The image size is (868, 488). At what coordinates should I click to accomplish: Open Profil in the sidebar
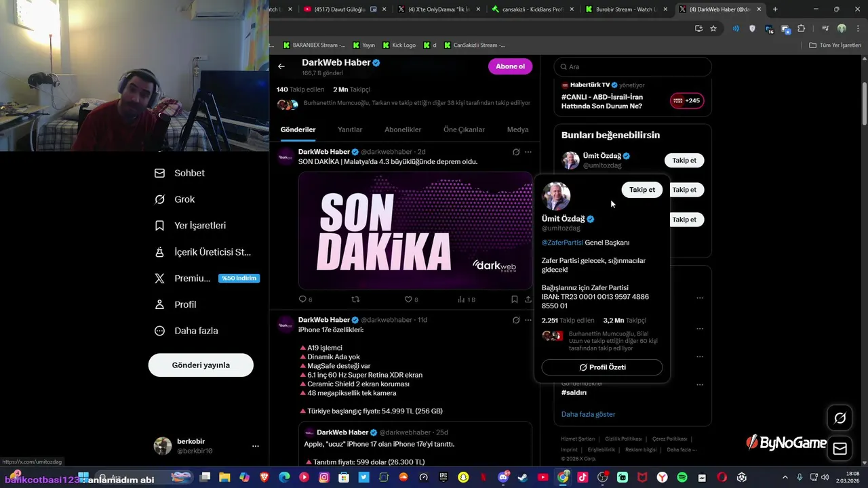pos(176,304)
